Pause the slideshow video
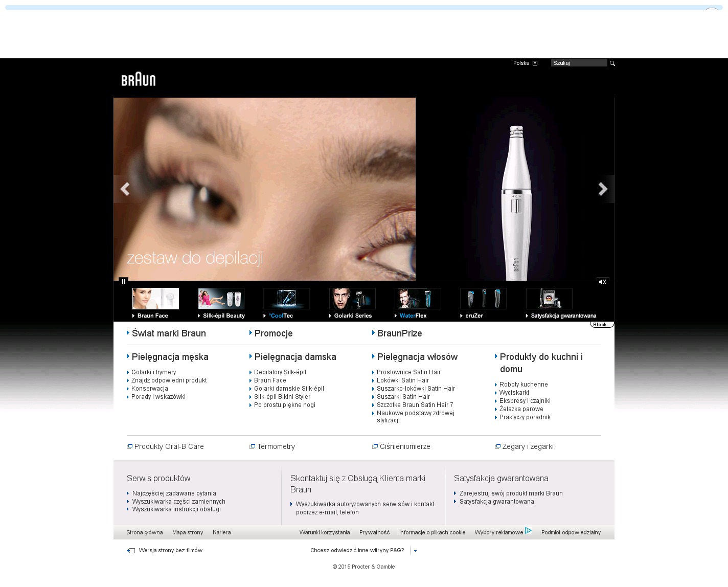 [123, 281]
